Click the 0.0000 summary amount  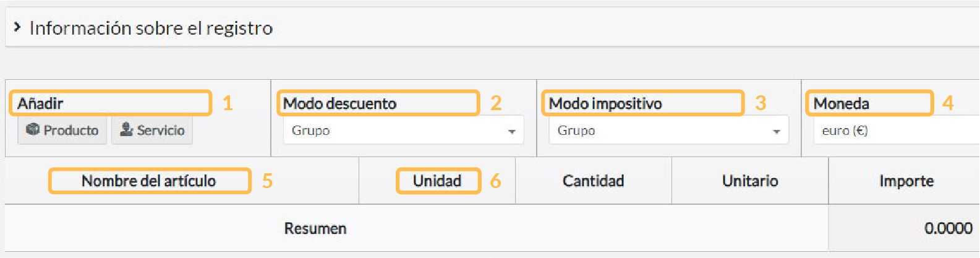[x=948, y=228]
